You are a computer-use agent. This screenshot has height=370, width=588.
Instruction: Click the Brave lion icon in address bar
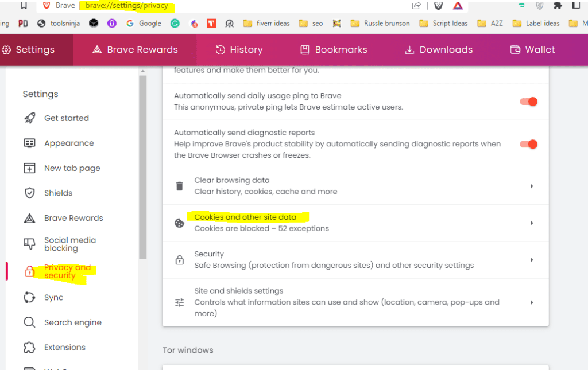[47, 5]
